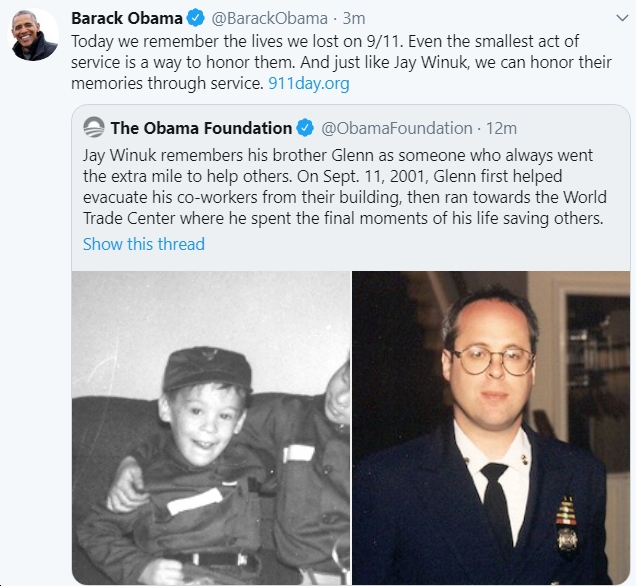Open the quoted tweet text about Jay Winuk
The height and width of the screenshot is (586, 636).
tap(345, 187)
